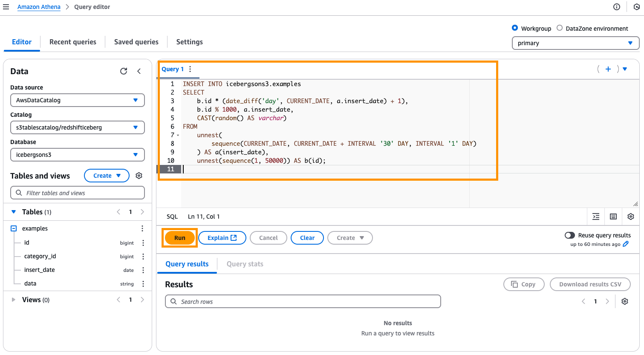
Task: Open editor preferences gear icon
Action: [x=631, y=216]
